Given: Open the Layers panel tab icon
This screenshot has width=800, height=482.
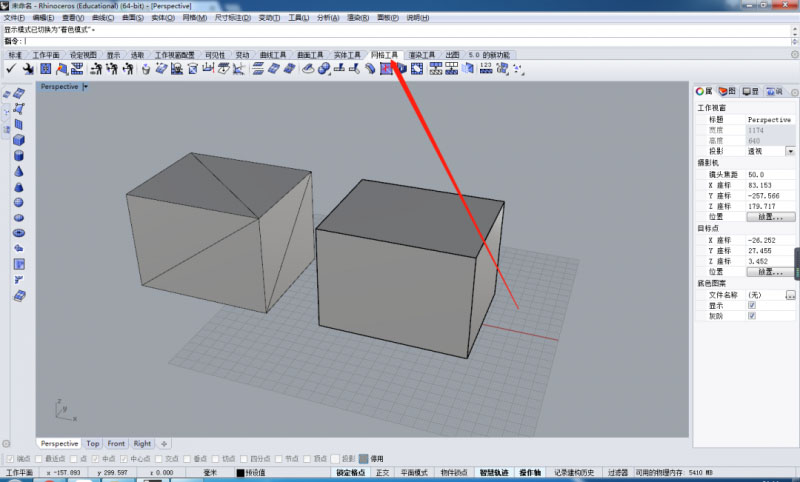Looking at the screenshot, I should [x=727, y=91].
